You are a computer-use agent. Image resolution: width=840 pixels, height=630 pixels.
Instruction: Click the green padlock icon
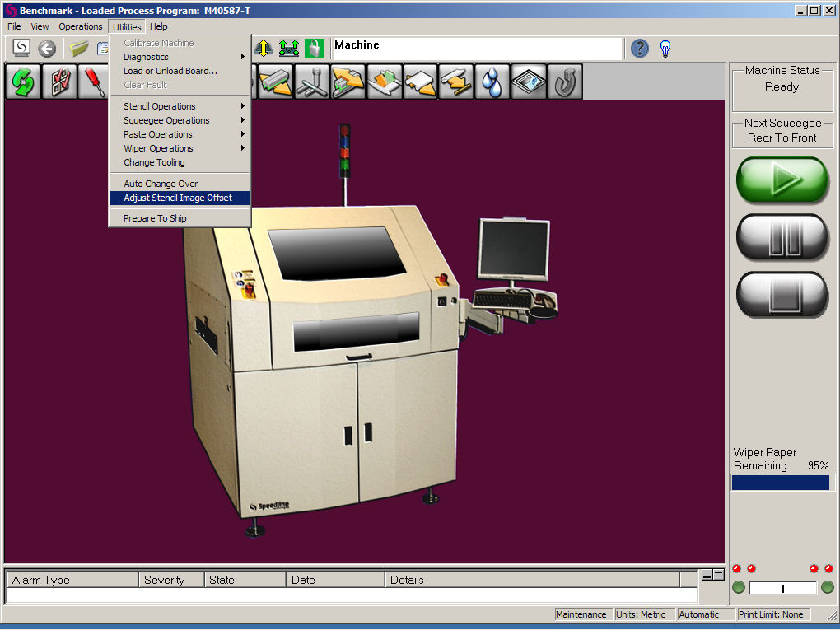pos(314,49)
